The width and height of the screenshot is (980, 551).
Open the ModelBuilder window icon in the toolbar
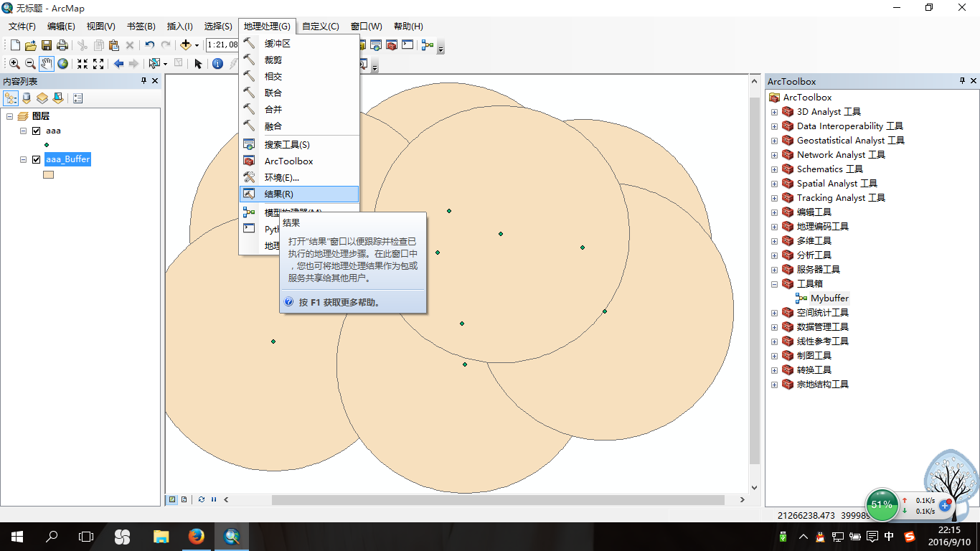pos(428,45)
